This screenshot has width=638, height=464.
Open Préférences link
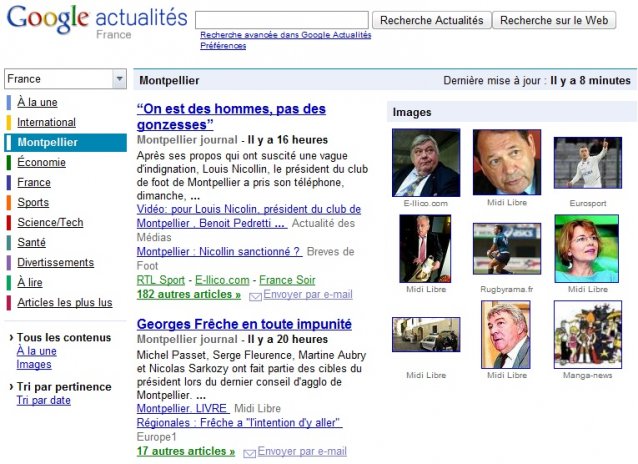[223, 46]
